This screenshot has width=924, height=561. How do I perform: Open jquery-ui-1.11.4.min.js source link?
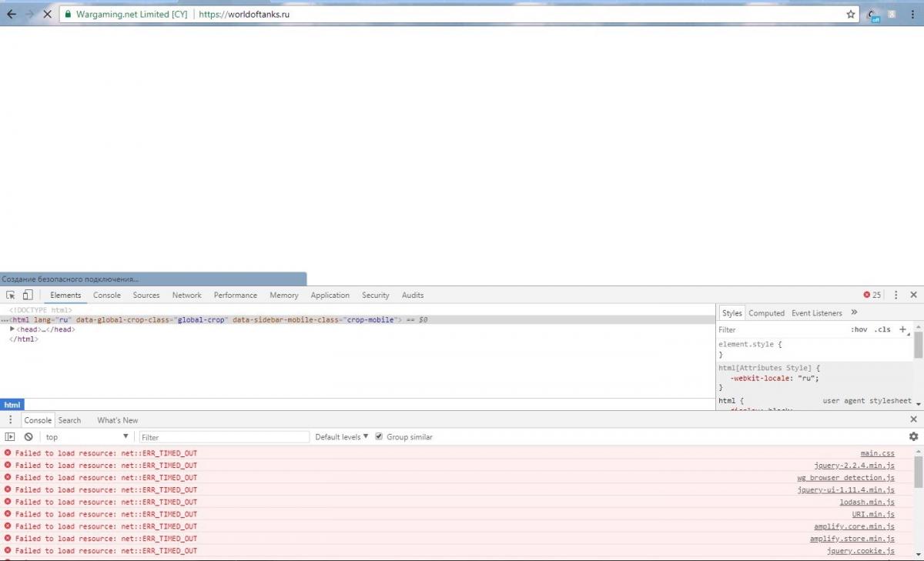pyautogui.click(x=846, y=490)
